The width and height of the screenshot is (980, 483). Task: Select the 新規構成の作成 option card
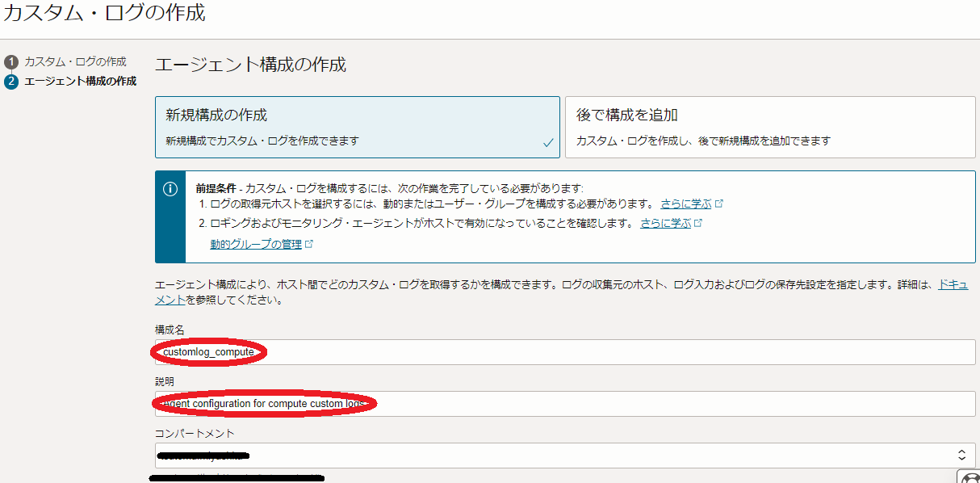(x=357, y=127)
